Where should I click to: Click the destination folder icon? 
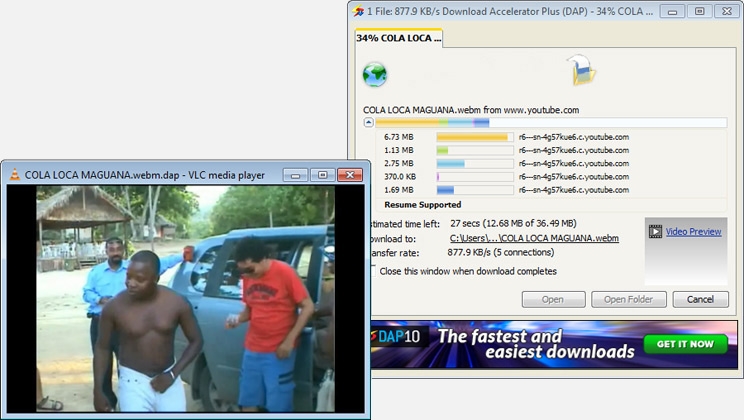tap(581, 71)
